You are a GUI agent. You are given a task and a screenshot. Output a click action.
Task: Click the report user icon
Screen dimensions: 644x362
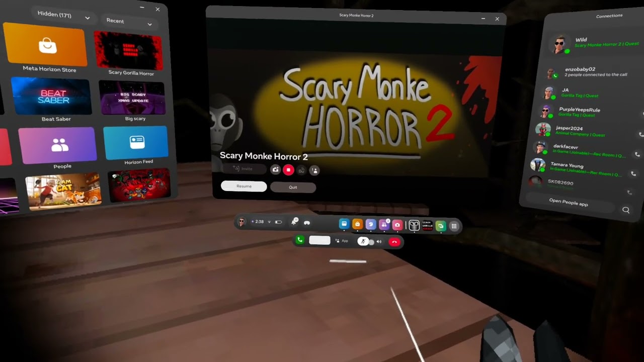pyautogui.click(x=315, y=170)
